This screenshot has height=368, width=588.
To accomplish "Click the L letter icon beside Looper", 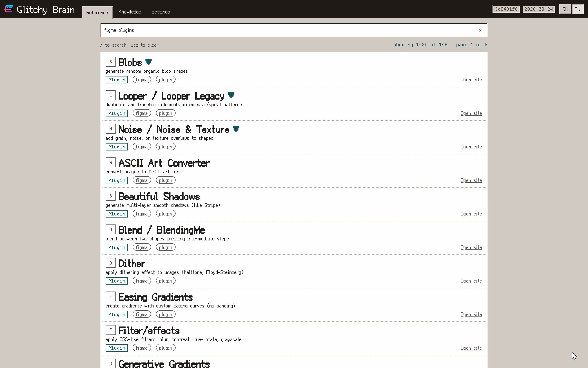I will tap(110, 95).
